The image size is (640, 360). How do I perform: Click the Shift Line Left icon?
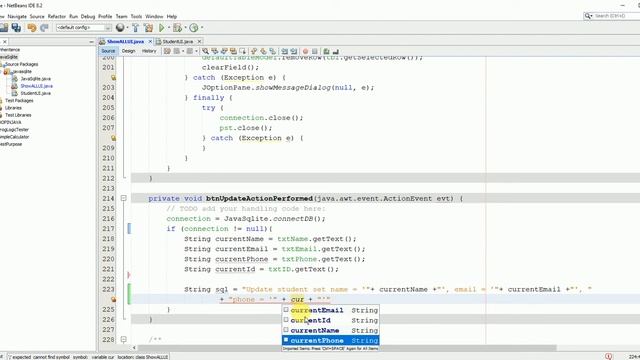pyautogui.click(x=284, y=51)
